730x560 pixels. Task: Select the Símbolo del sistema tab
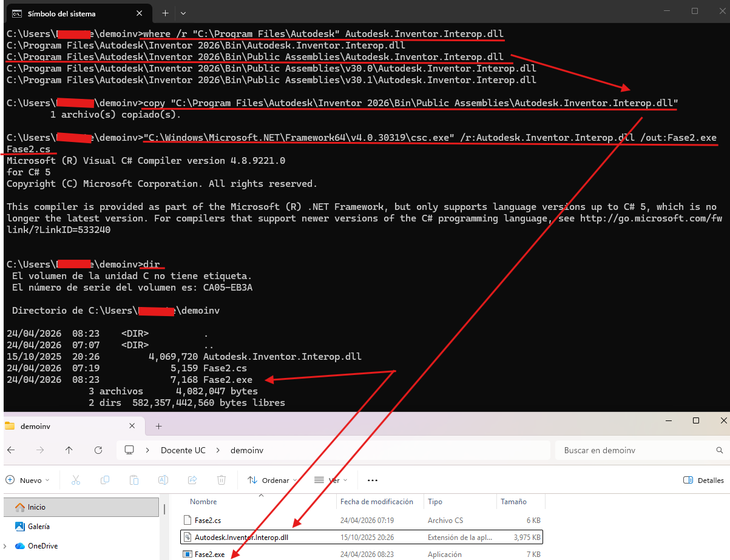[x=78, y=13]
